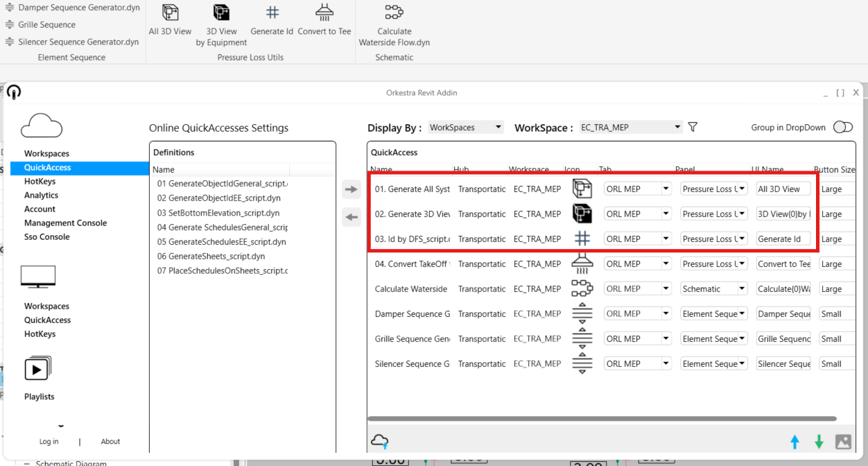This screenshot has height=466, width=868.
Task: Select 05 GenerateSchedulesEE_script.dyn definition
Action: [221, 241]
